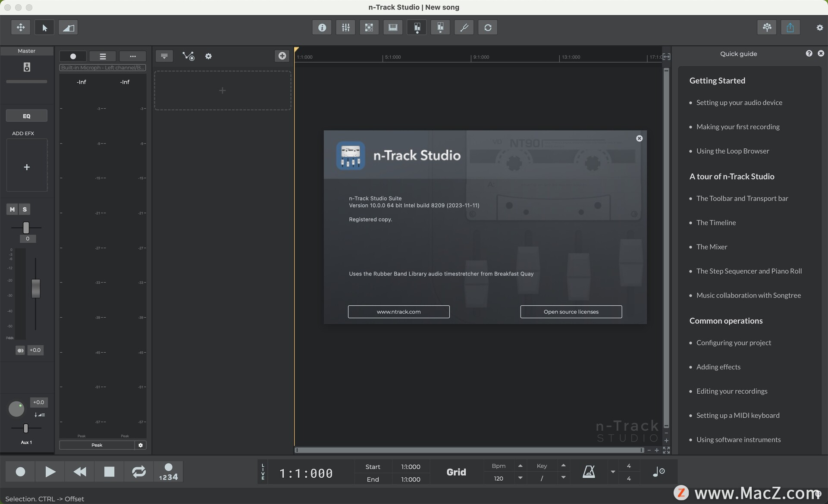Screen dimensions: 828x504
Task: Open 'Setting up your audio device' guide
Action: pyautogui.click(x=739, y=103)
